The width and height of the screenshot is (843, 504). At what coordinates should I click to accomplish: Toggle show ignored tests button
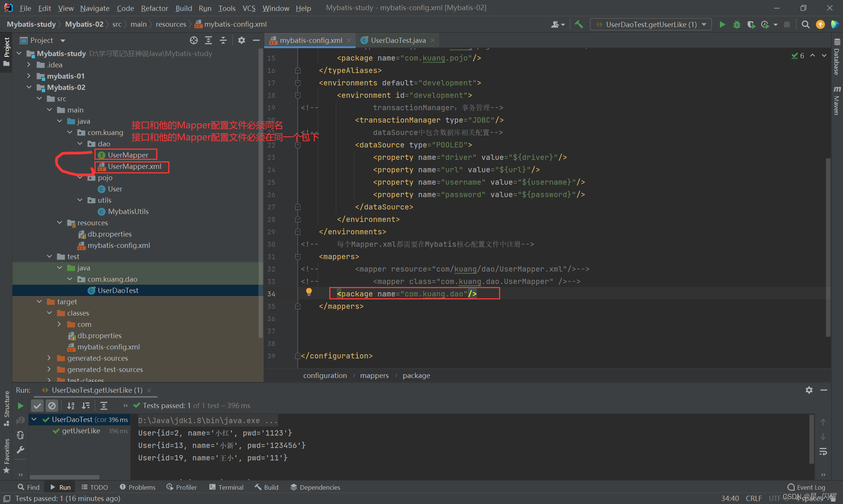click(52, 405)
